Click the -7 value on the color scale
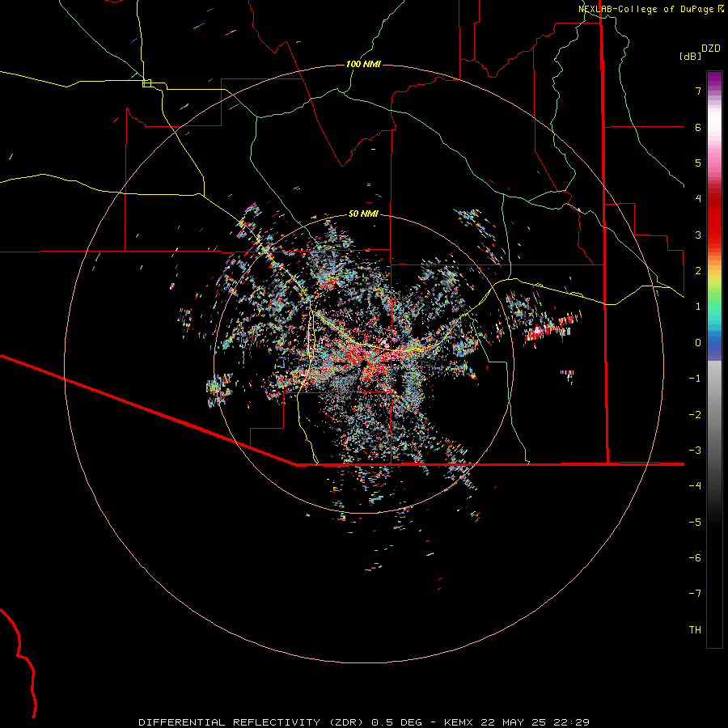Viewport: 728px width, 728px height. [695, 594]
